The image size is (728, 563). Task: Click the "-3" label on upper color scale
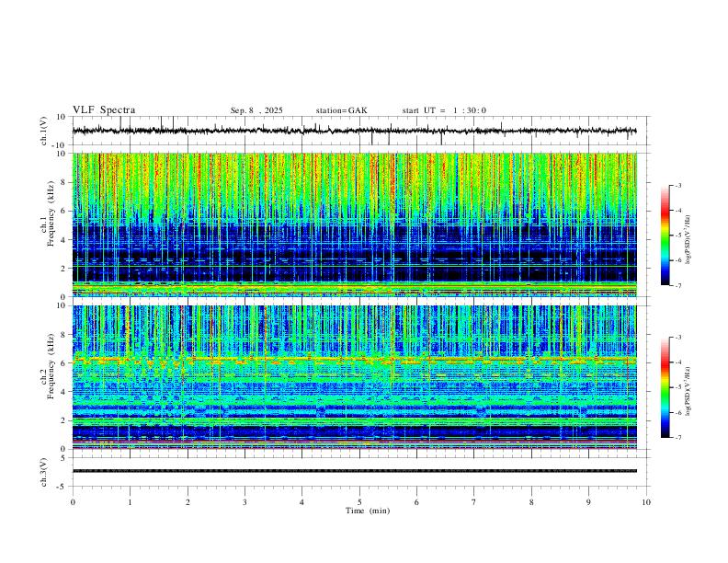pyautogui.click(x=677, y=185)
